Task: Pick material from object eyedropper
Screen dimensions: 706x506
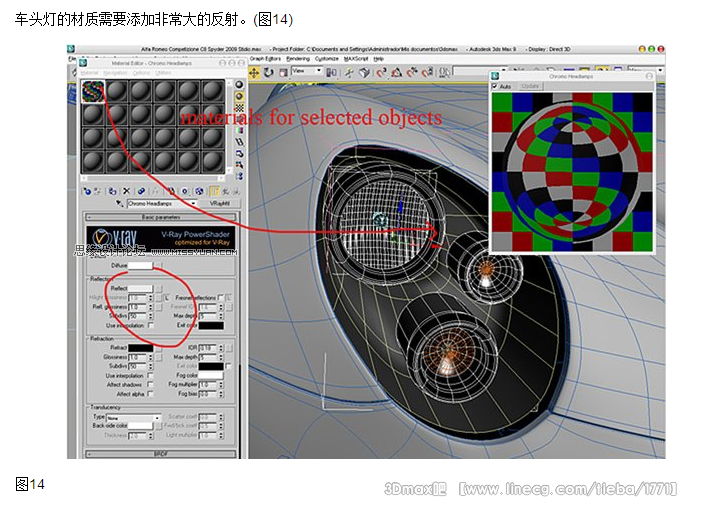Action: pyautogui.click(x=119, y=203)
